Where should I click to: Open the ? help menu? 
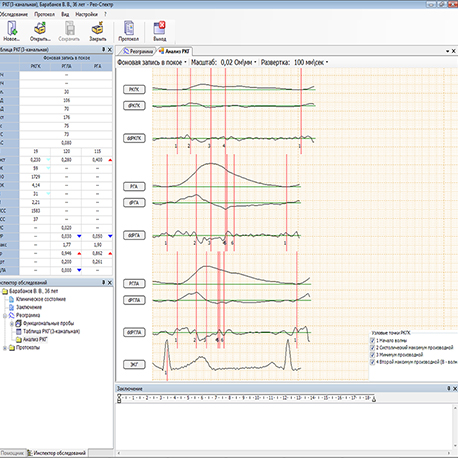point(105,14)
